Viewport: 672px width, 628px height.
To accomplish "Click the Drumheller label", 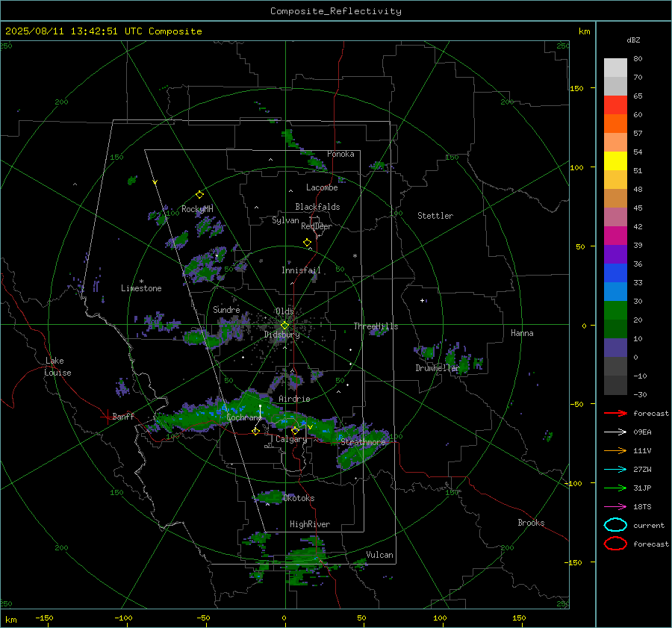I will tap(437, 368).
